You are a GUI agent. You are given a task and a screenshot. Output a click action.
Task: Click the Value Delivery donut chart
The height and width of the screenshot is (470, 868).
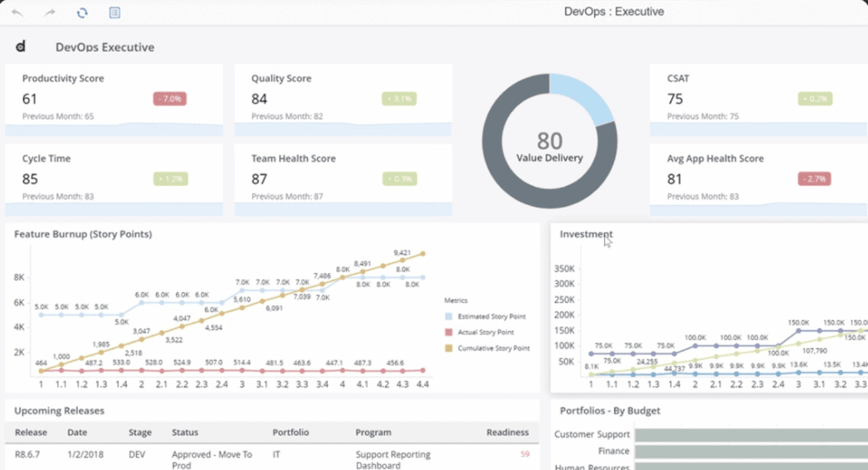[x=549, y=141]
